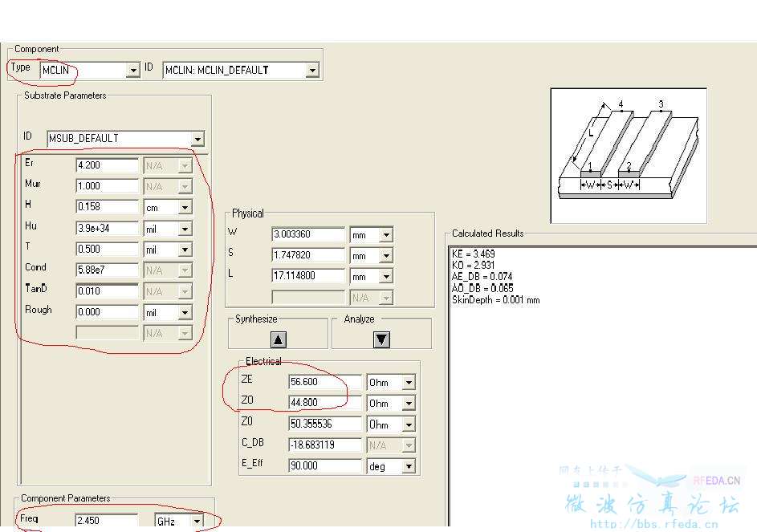The width and height of the screenshot is (757, 532).
Task: Open the component Type dropdown showing MCLIN
Action: (x=133, y=71)
